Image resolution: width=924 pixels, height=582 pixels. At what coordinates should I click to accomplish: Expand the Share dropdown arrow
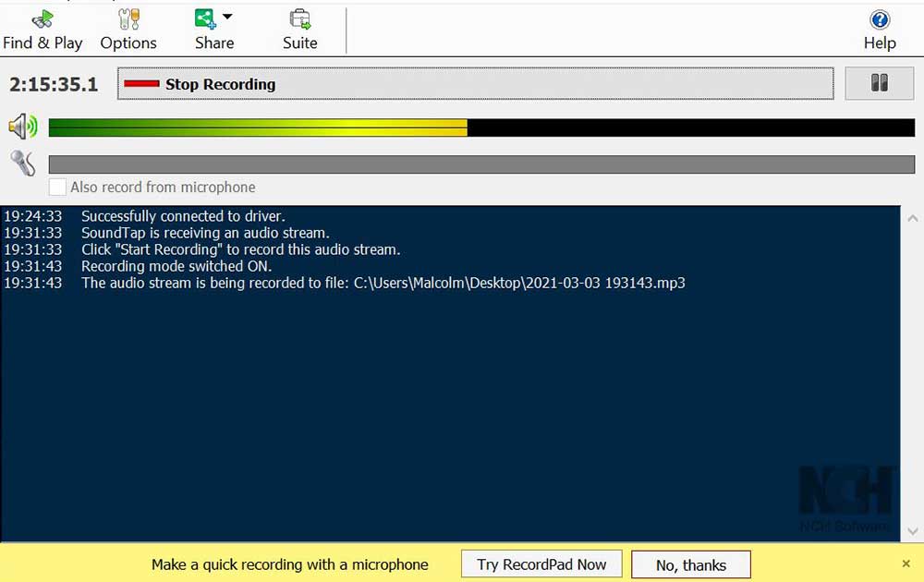[227, 17]
